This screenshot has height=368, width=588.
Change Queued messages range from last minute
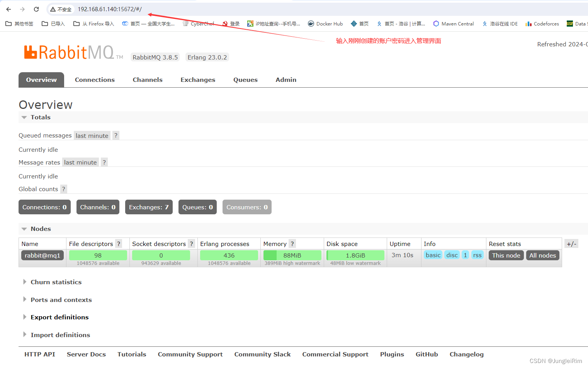tap(92, 136)
